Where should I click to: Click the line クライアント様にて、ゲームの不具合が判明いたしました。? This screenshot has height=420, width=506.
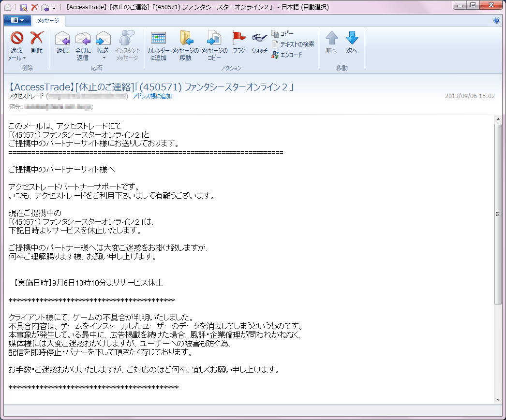click(x=101, y=318)
